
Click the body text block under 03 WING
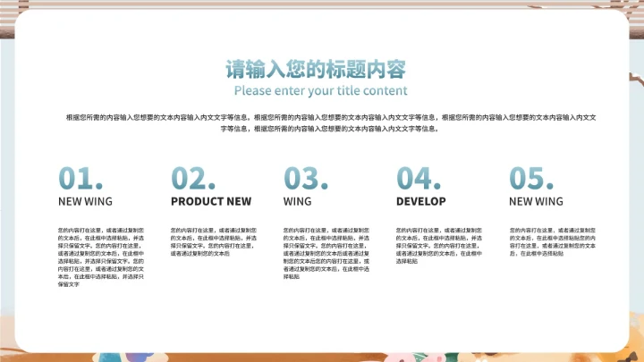click(326, 254)
